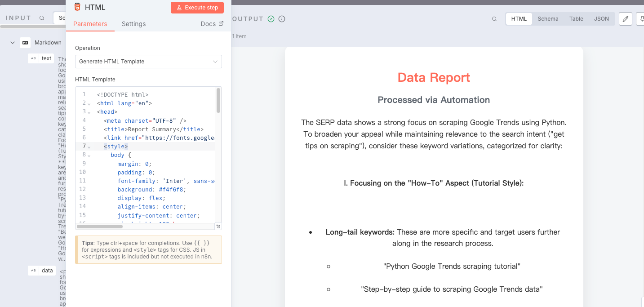644x307 pixels.
Task: Click 'Python Google Trends scraping tutorial' list item
Action: [452, 266]
